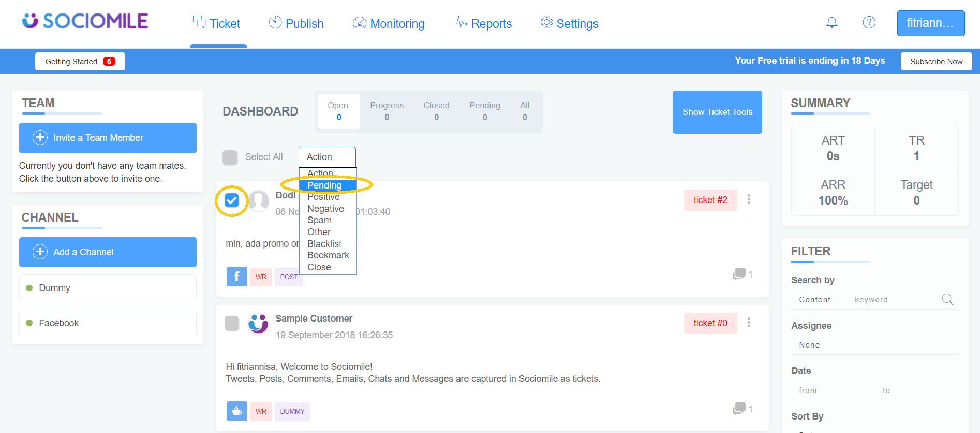980x433 pixels.
Task: Click Sample Customer's avatar
Action: [x=258, y=324]
